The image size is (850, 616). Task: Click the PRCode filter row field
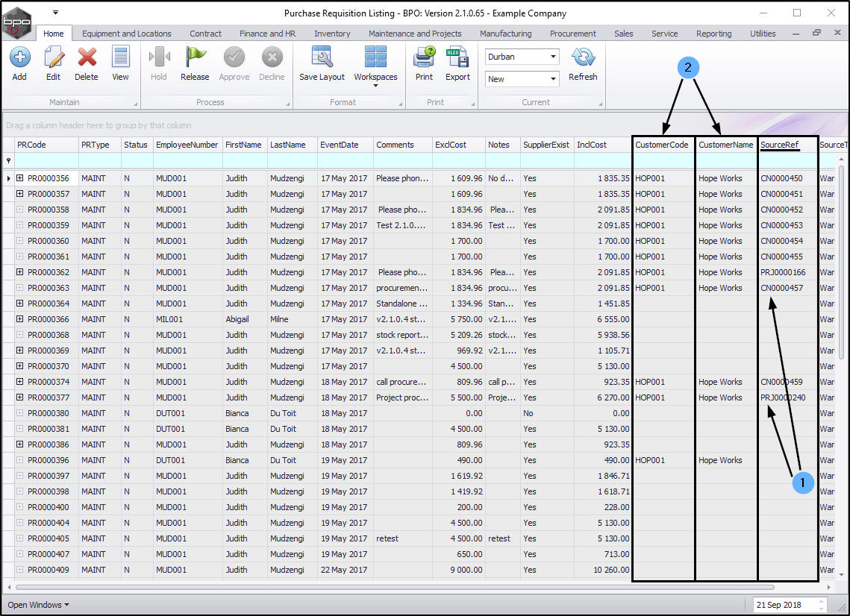point(46,160)
